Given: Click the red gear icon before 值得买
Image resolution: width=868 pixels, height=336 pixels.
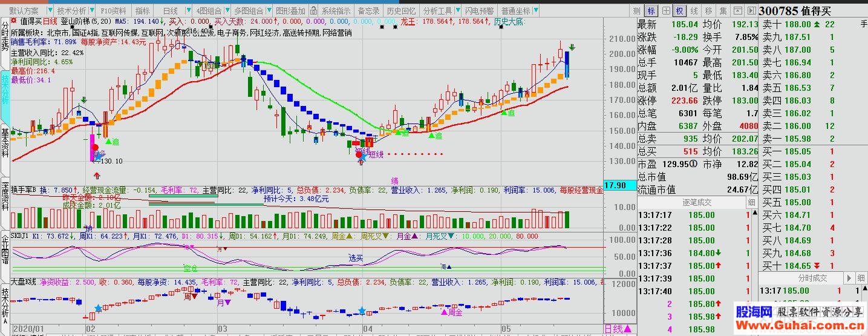Looking at the screenshot, I should [x=14, y=21].
